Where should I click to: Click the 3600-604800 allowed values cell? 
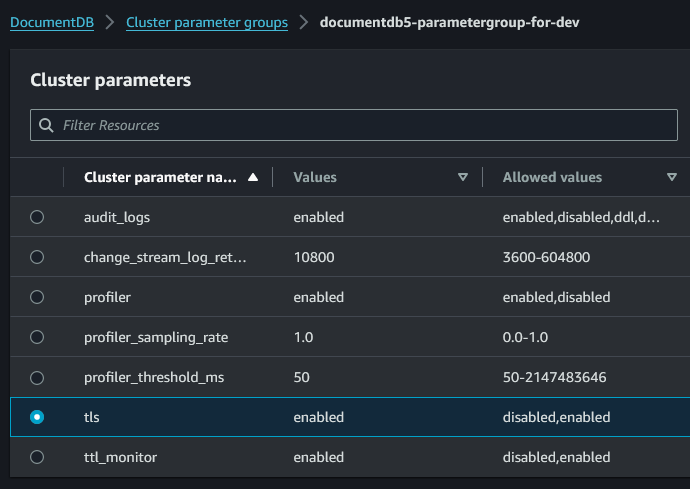tap(547, 257)
